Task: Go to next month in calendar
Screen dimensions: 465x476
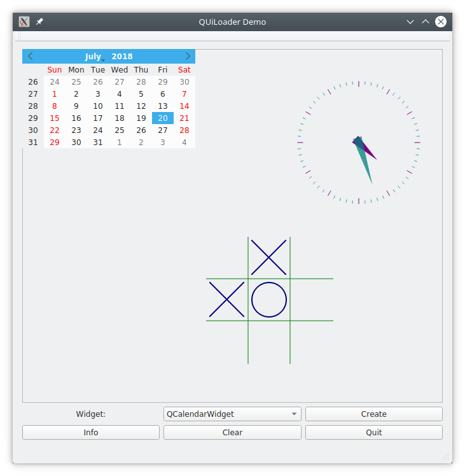Action: (x=187, y=56)
